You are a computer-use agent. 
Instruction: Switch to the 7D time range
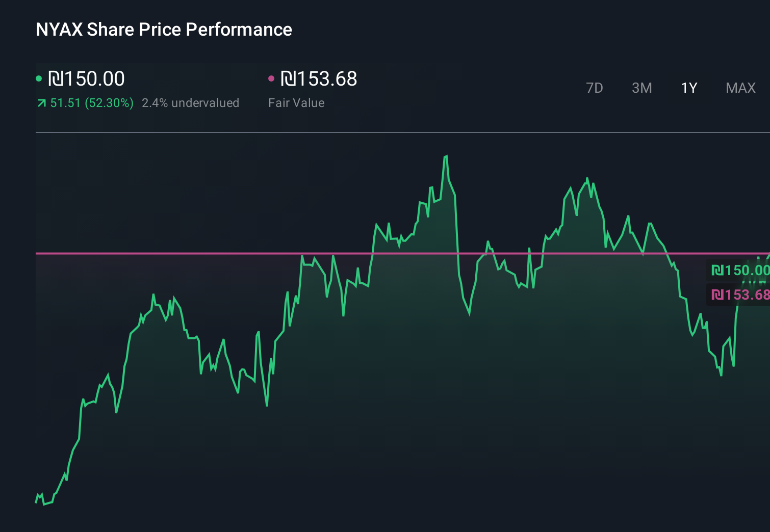595,88
